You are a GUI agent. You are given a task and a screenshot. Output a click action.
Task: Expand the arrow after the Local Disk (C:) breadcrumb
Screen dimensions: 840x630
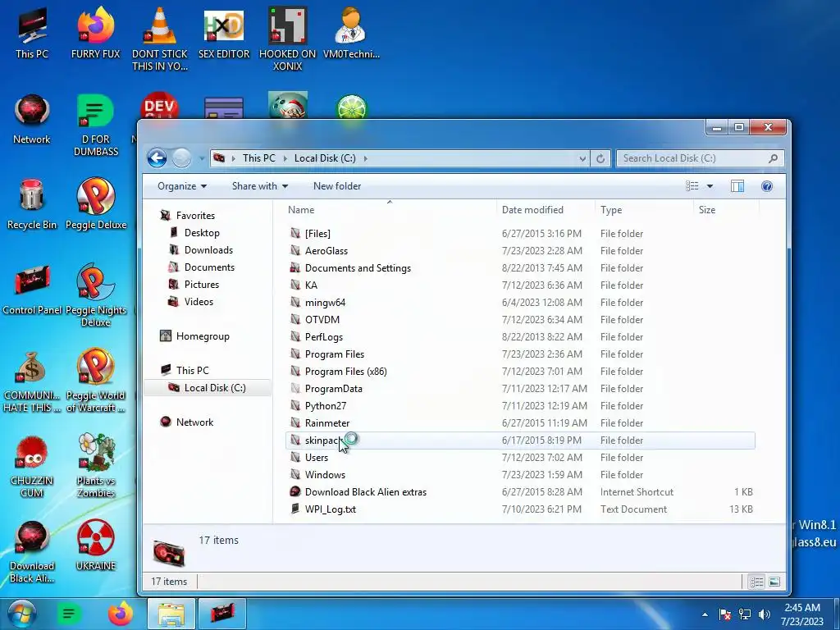click(365, 158)
